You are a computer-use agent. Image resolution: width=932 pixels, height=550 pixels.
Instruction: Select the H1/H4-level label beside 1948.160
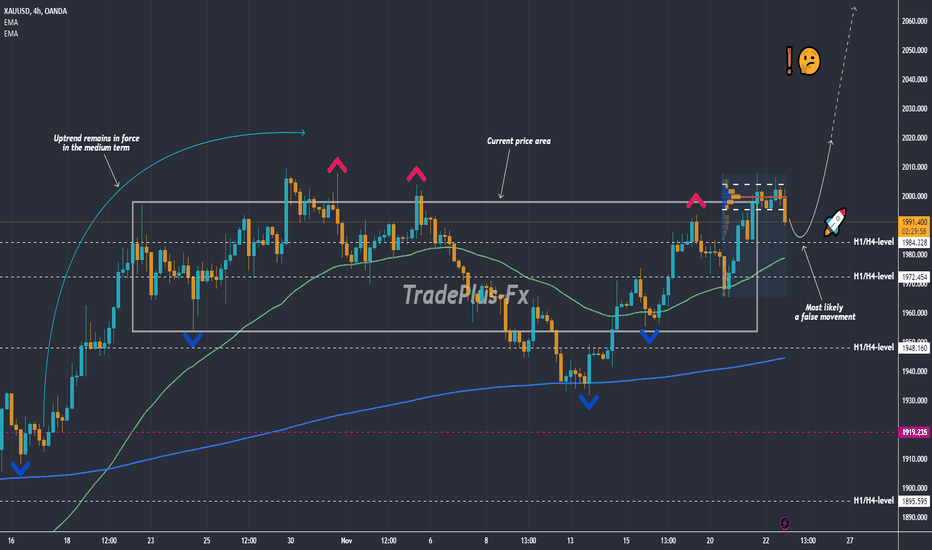tap(873, 347)
